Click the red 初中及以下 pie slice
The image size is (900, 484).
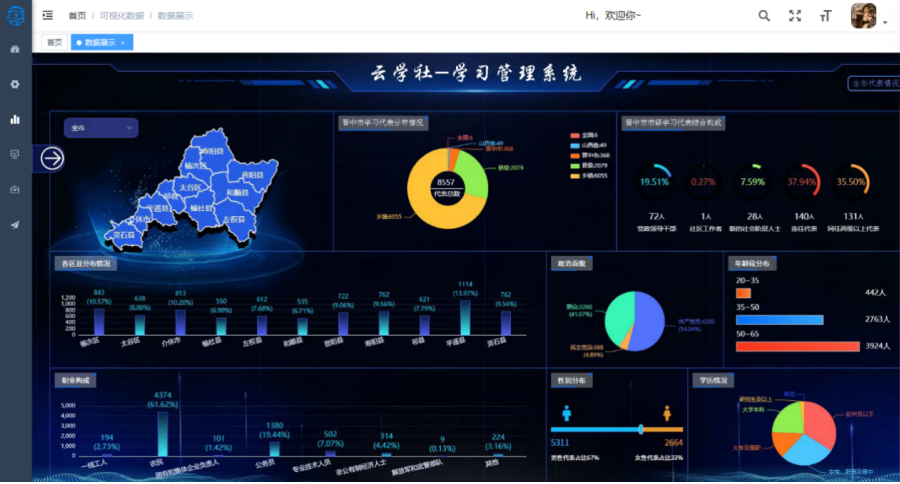[x=821, y=425]
